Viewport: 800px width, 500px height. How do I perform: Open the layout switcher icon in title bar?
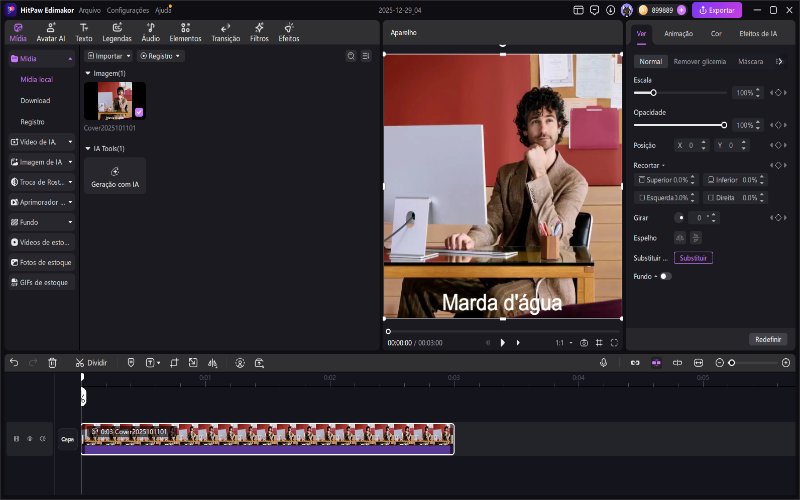578,10
